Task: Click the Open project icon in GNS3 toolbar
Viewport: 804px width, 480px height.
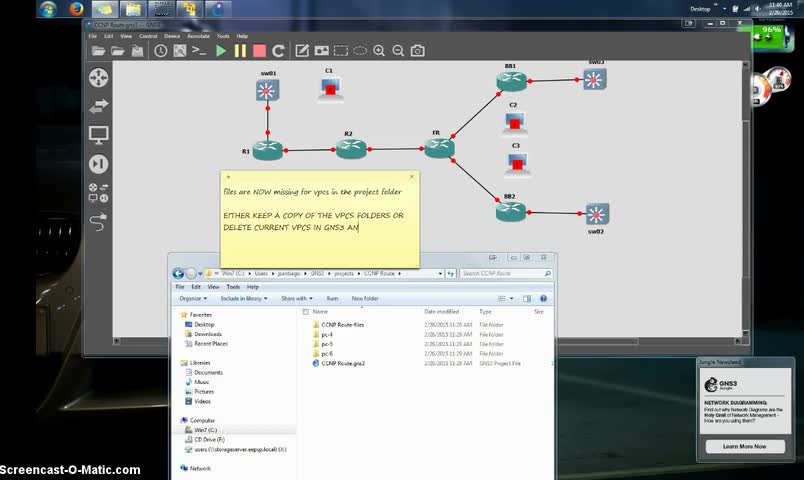Action: tap(118, 51)
